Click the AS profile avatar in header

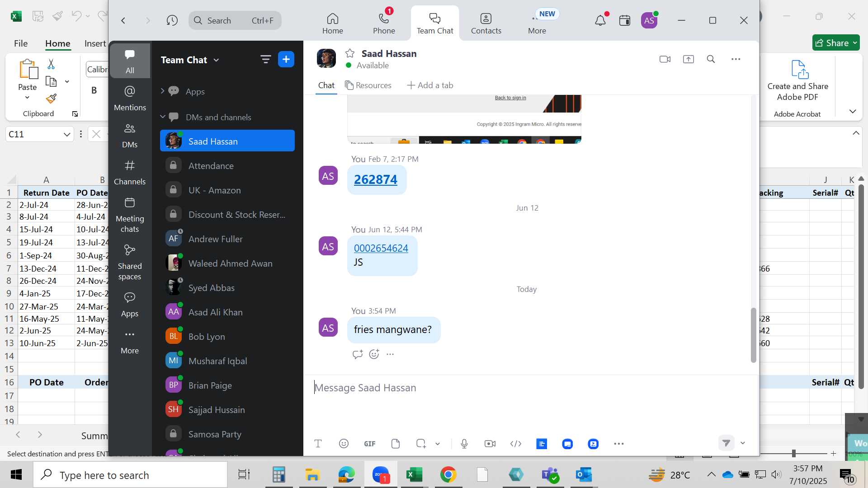click(649, 20)
